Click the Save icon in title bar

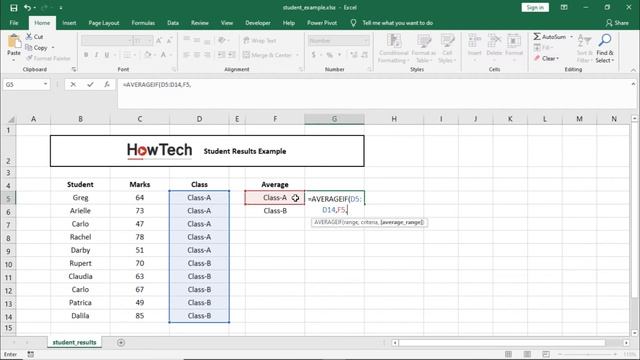(x=13, y=8)
